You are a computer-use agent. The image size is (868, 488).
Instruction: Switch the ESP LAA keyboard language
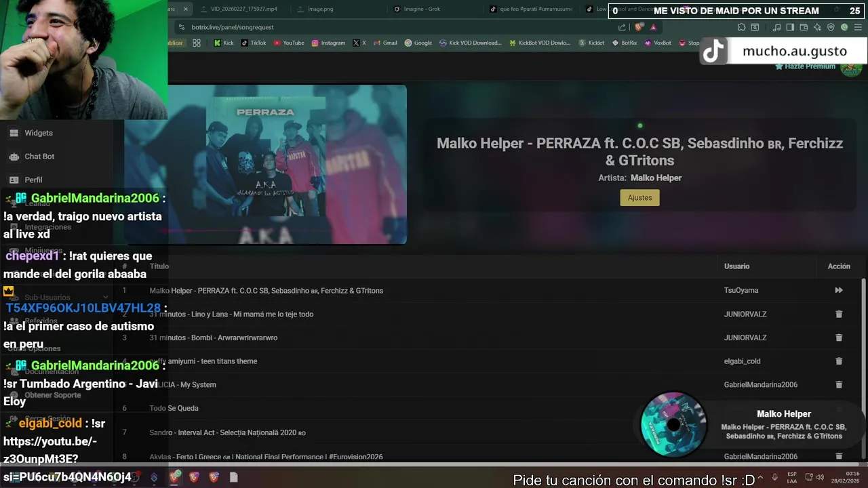point(792,477)
